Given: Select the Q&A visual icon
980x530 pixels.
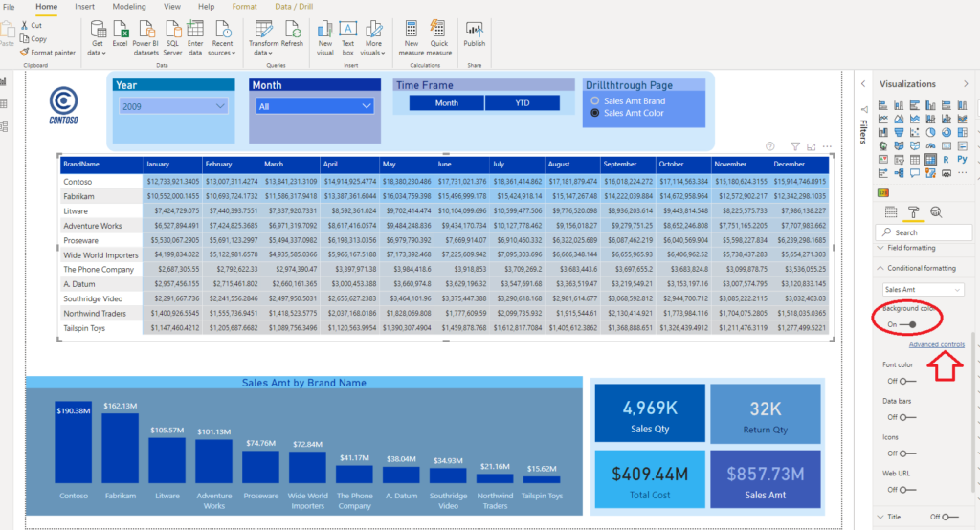Looking at the screenshot, I should tap(915, 172).
